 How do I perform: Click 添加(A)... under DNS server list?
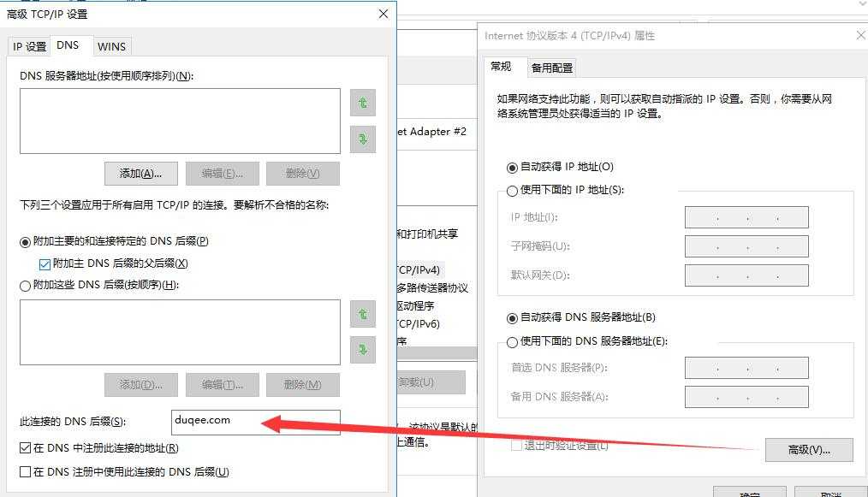140,174
